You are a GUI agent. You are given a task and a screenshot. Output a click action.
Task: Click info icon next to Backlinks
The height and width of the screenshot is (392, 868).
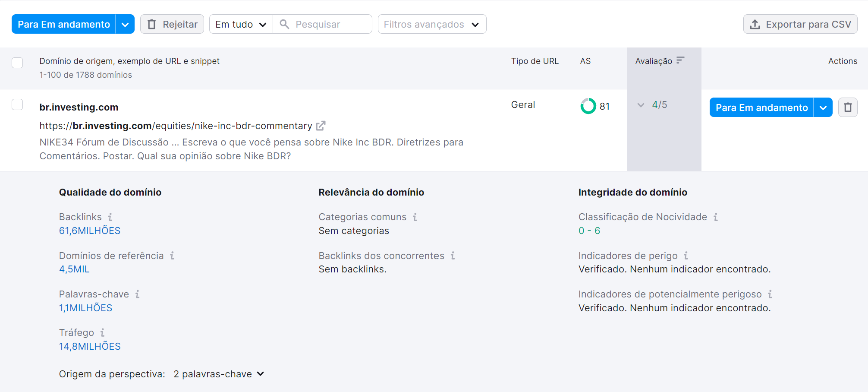tap(110, 217)
